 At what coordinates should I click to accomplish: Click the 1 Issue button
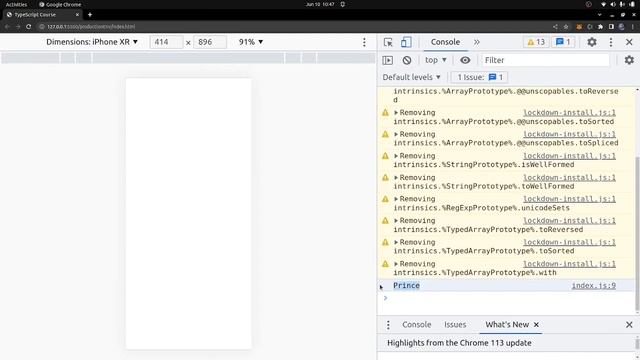click(x=480, y=77)
